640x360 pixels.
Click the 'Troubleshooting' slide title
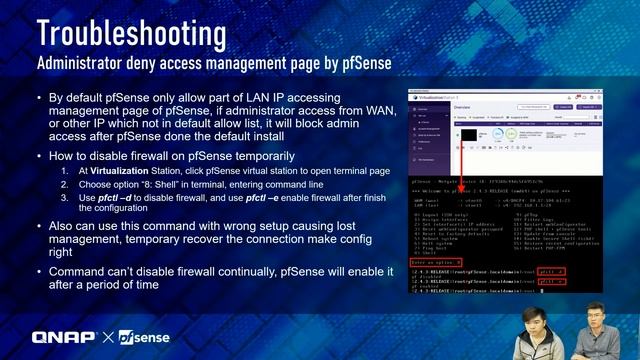(131, 33)
